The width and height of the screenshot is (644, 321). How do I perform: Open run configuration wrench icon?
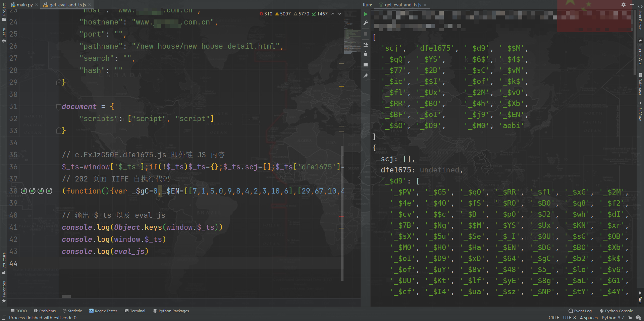pos(366,23)
